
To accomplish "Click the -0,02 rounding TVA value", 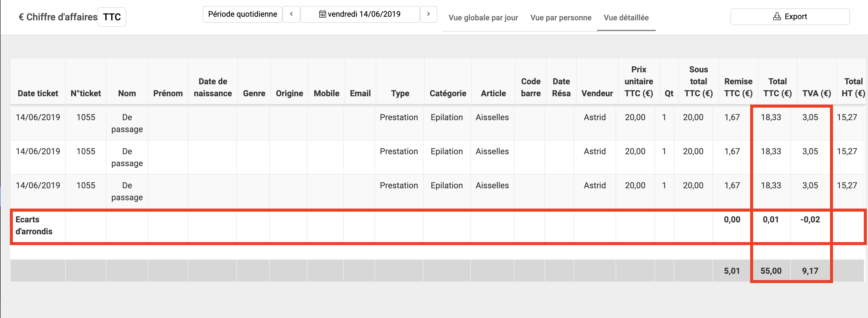I will (810, 219).
